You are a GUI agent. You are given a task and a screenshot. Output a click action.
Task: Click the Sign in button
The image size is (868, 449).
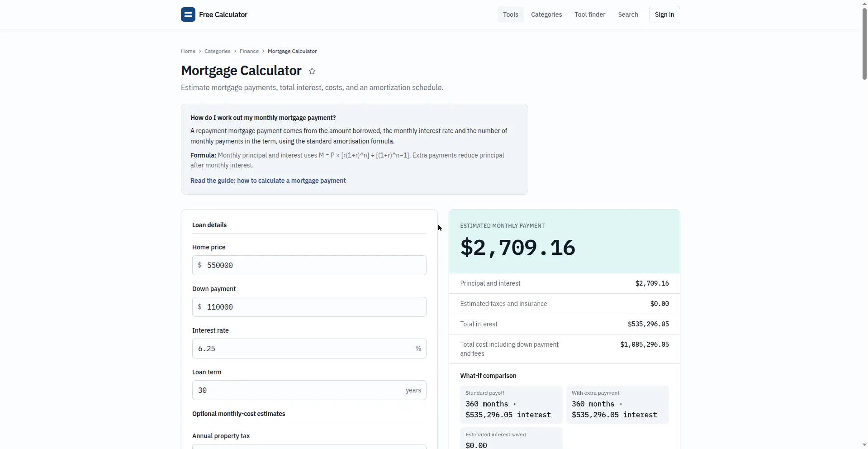click(664, 14)
